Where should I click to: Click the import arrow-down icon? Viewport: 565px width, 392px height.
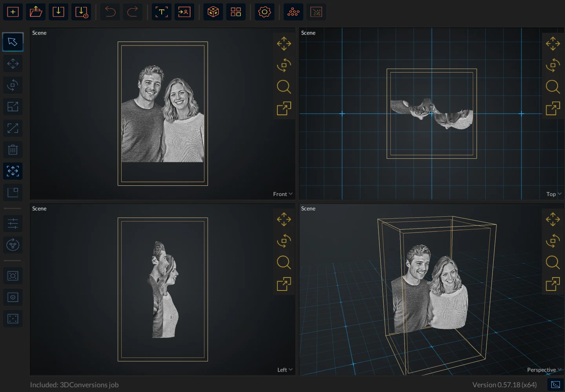coord(58,12)
